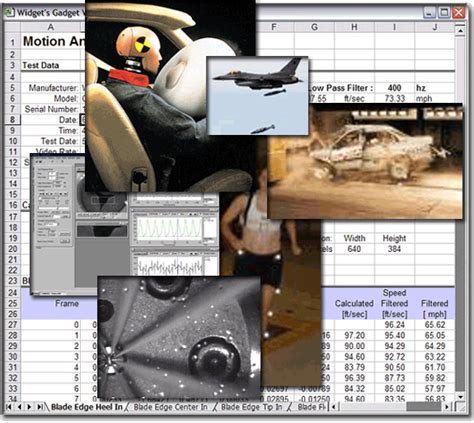
Task: Click the 'Filtered [mph]' column heading
Action: 435,309
